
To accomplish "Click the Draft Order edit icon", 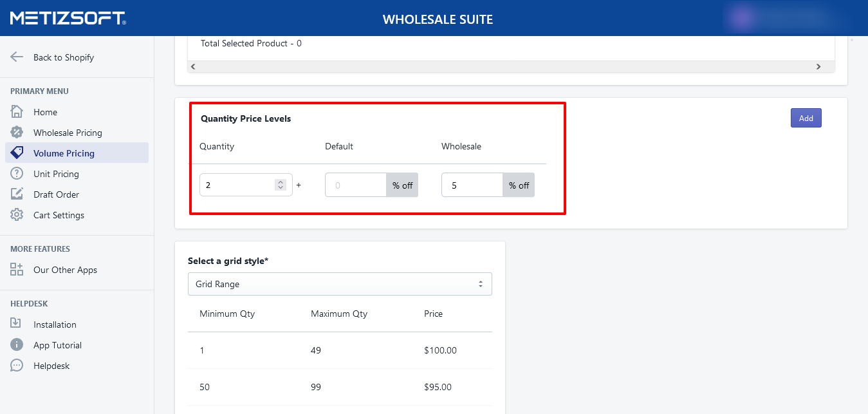I will point(17,194).
